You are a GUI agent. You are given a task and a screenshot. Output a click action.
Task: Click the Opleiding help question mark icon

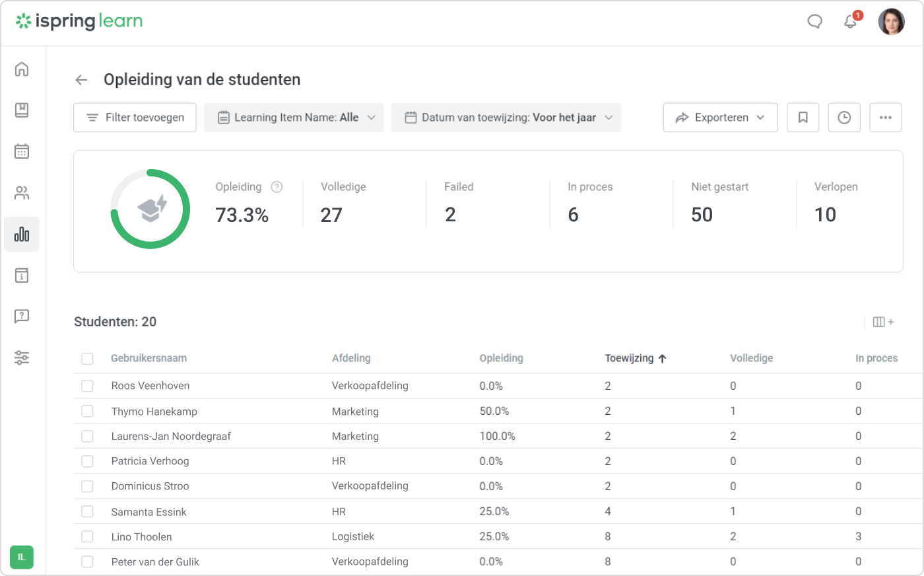pos(277,187)
